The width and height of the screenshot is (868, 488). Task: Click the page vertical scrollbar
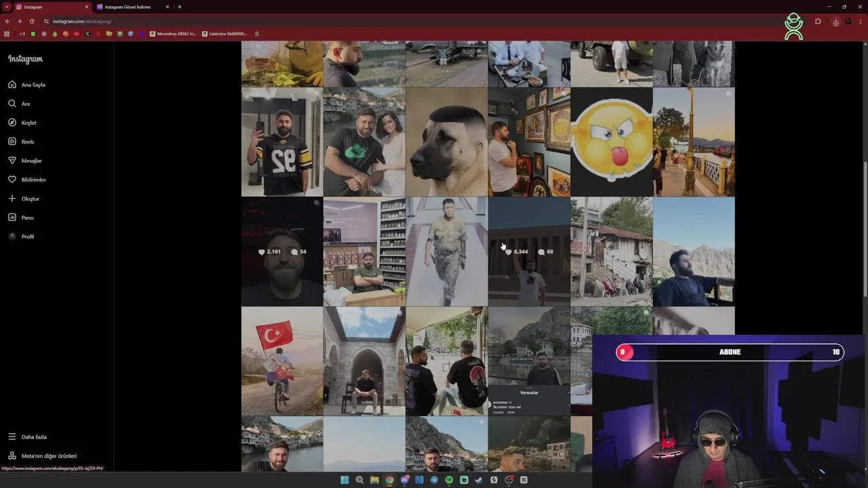point(865,228)
